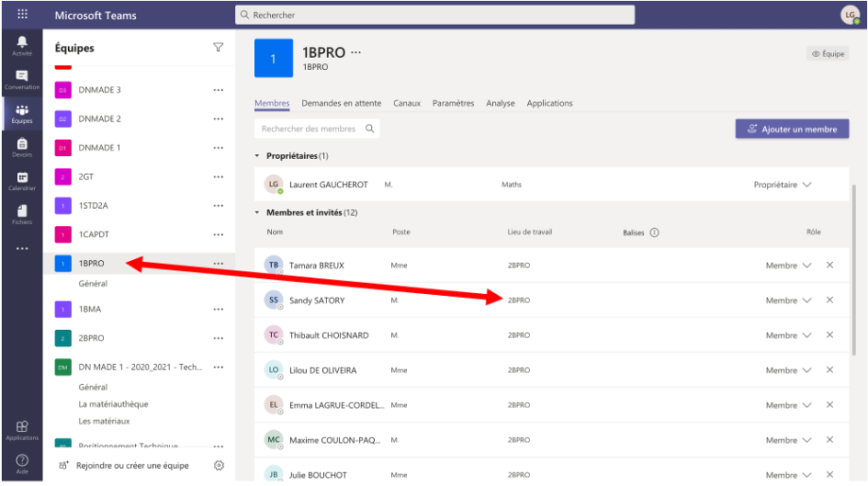Click the Rechercher search bar
The height and width of the screenshot is (486, 868).
pos(435,15)
